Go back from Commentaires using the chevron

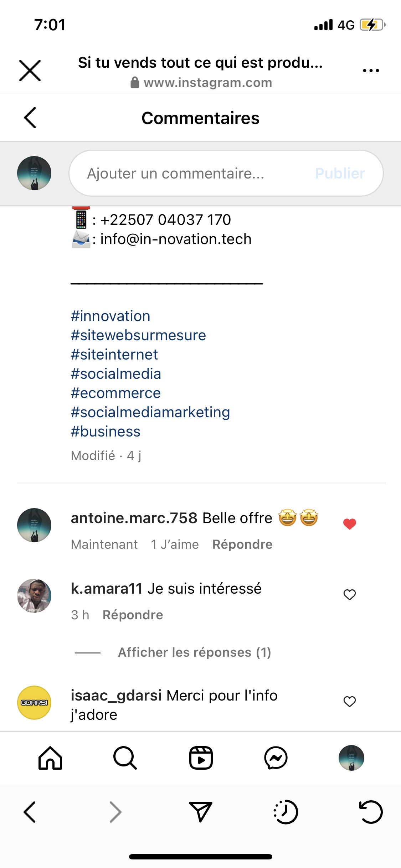pos(30,118)
